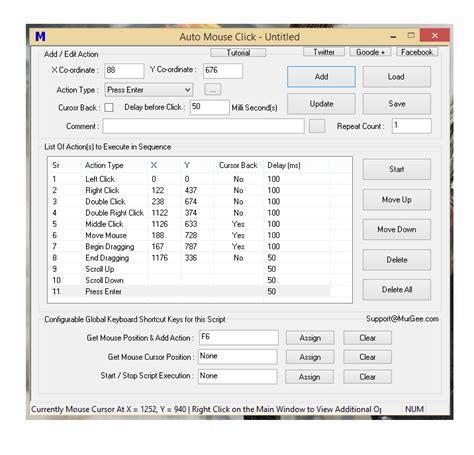Viewport: 474px width, 455px height.
Task: Click the Update button
Action: click(321, 104)
